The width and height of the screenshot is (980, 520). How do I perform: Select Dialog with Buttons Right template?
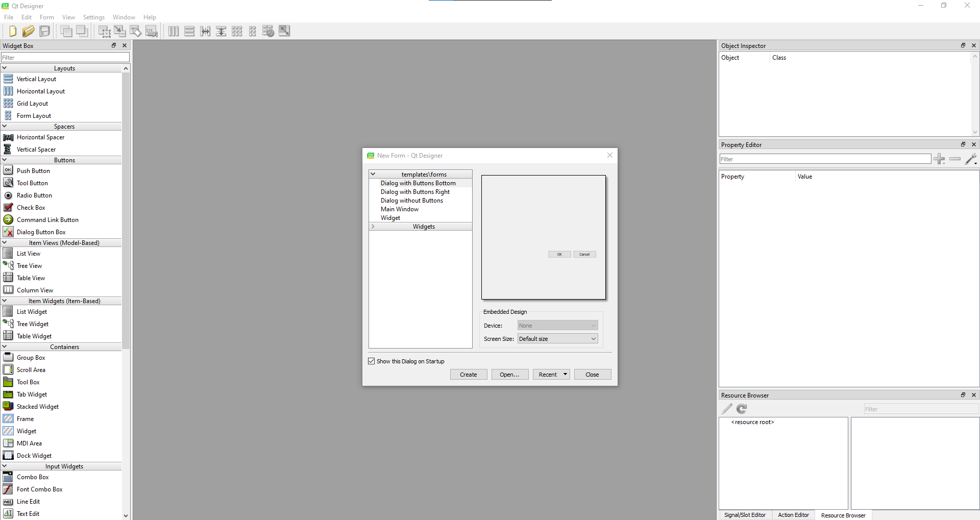[415, 192]
